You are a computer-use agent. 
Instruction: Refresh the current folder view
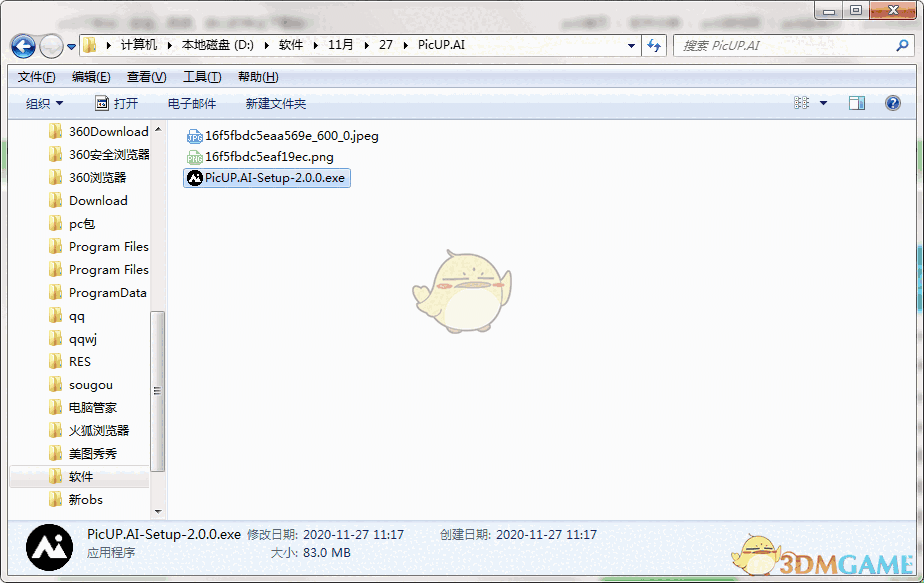[654, 45]
